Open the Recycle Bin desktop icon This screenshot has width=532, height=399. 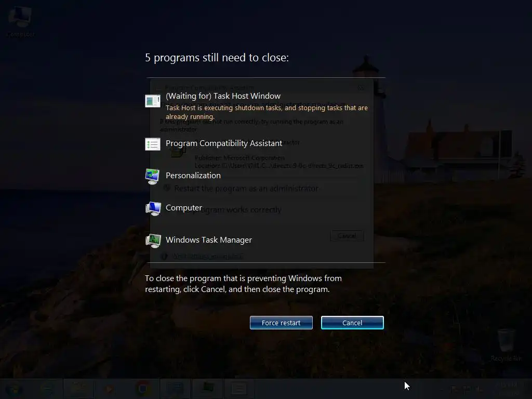pos(506,345)
